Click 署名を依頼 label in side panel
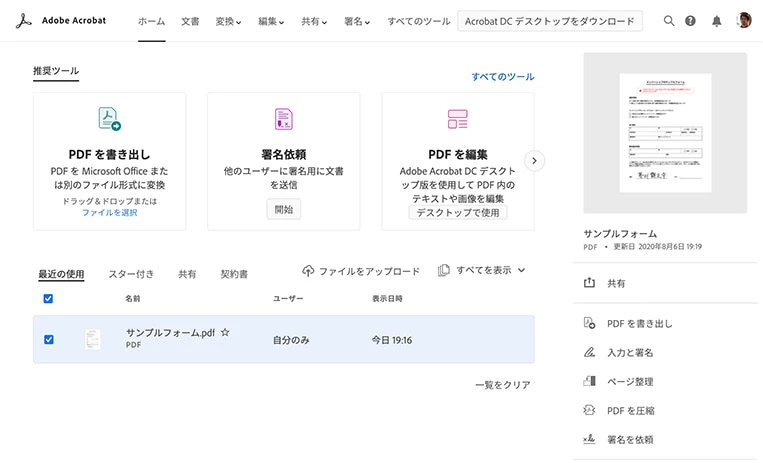Viewport: 763px width, 463px height. click(630, 440)
